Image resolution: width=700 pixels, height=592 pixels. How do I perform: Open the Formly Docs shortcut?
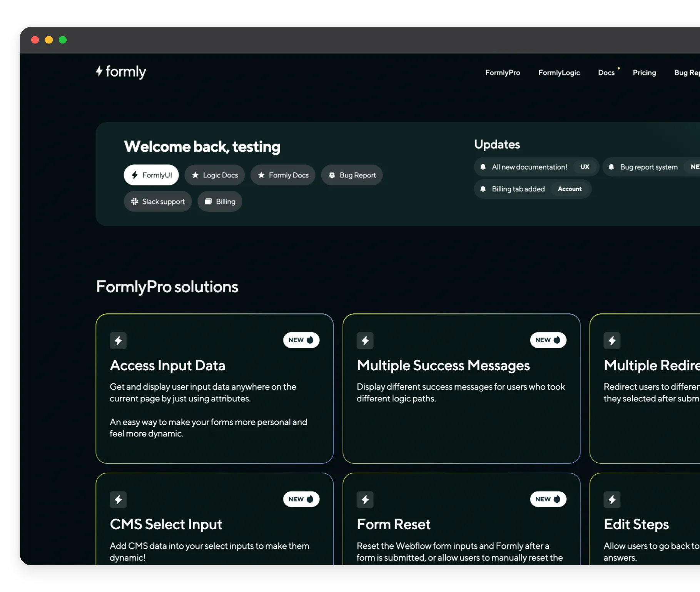pos(283,175)
